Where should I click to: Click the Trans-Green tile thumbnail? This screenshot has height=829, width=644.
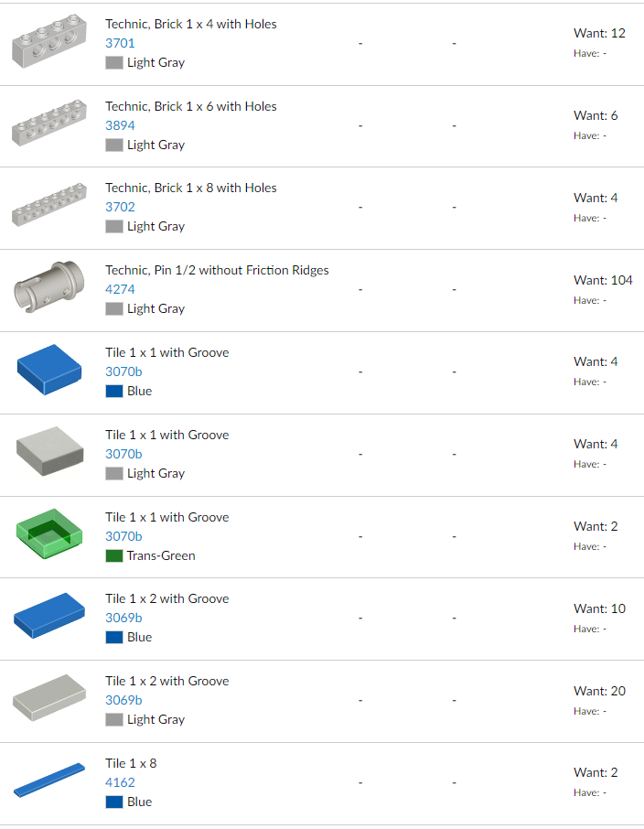coord(49,535)
